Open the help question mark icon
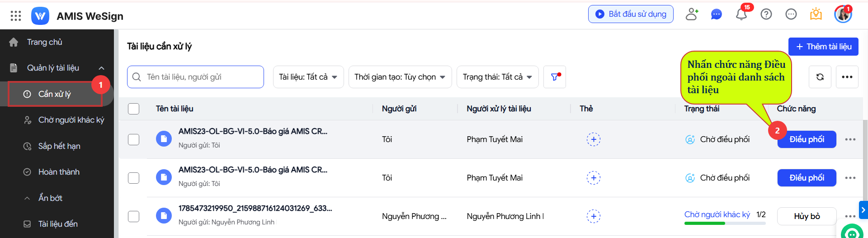 click(766, 14)
